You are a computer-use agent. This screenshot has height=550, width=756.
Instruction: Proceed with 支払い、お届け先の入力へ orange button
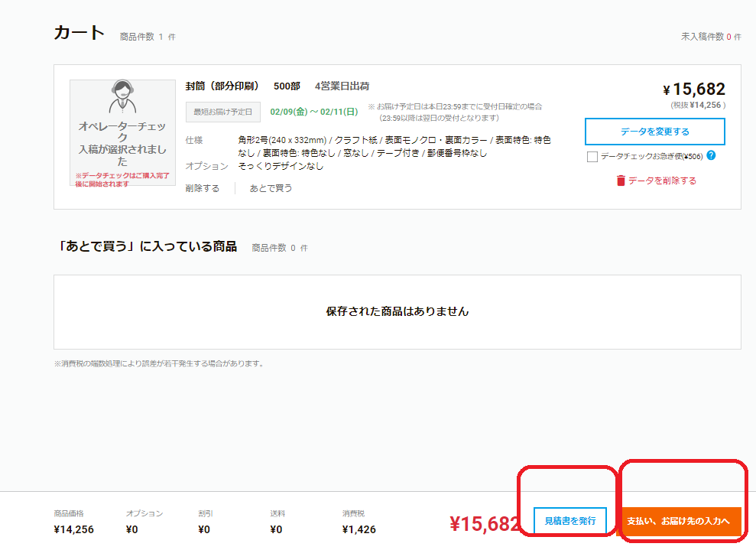[680, 521]
